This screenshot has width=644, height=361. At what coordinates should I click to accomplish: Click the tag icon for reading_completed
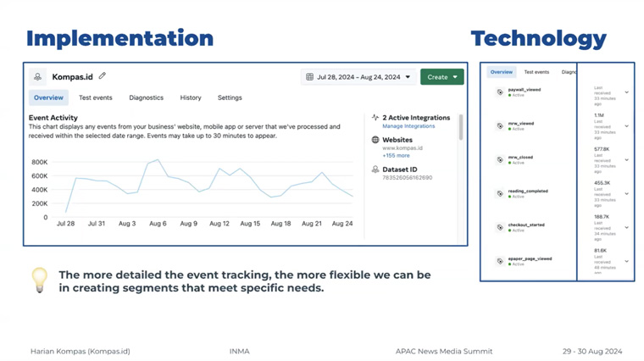pos(500,193)
